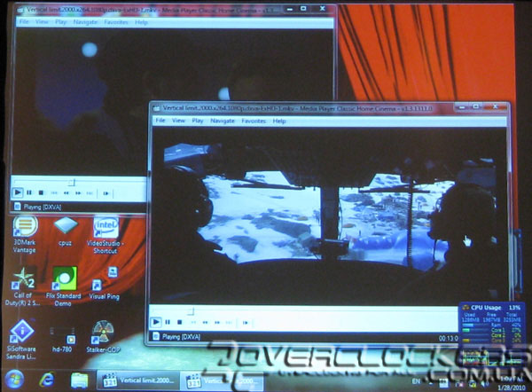532x392 pixels.
Task: Select Stalker-COP desktop icon
Action: click(103, 336)
